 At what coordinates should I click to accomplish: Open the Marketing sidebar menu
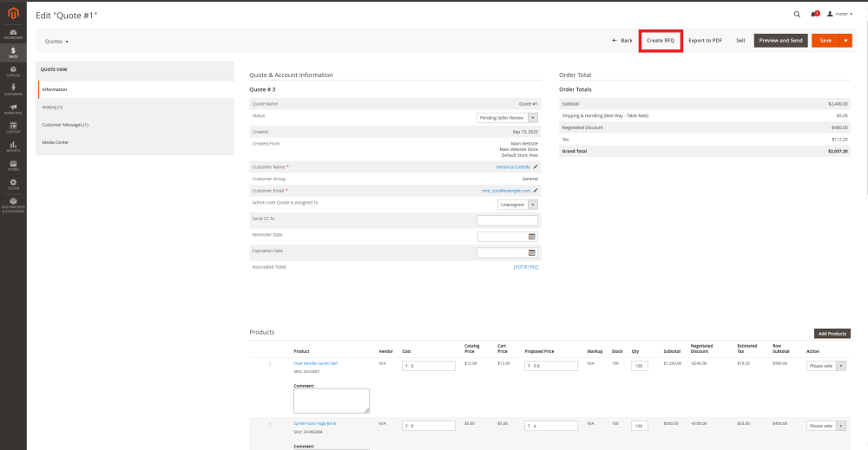13,108
